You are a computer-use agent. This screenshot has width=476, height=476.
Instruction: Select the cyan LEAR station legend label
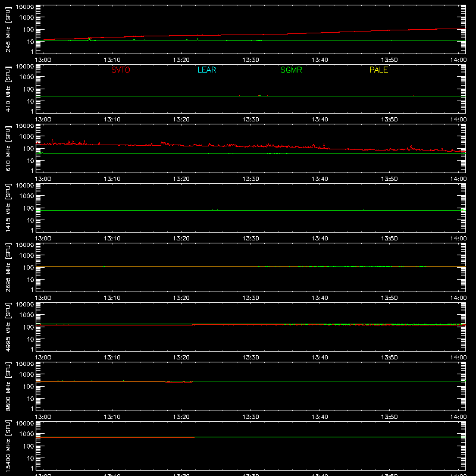(x=206, y=70)
